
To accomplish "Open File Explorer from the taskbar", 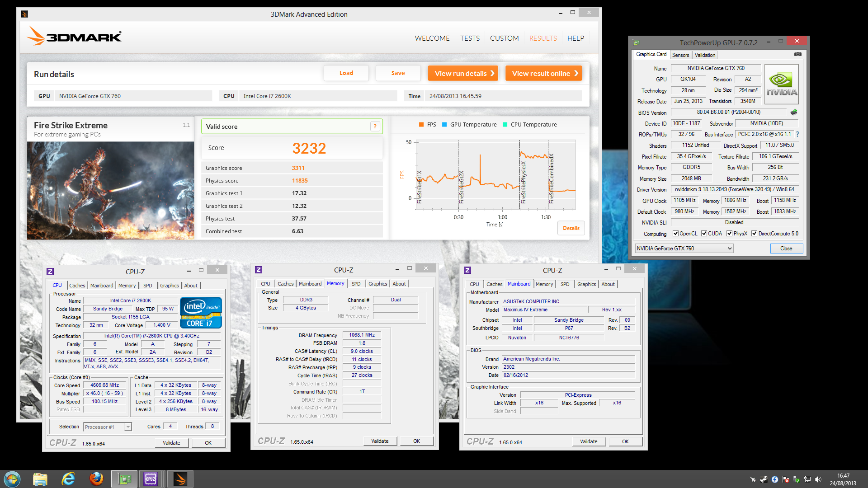I will tap(40, 479).
